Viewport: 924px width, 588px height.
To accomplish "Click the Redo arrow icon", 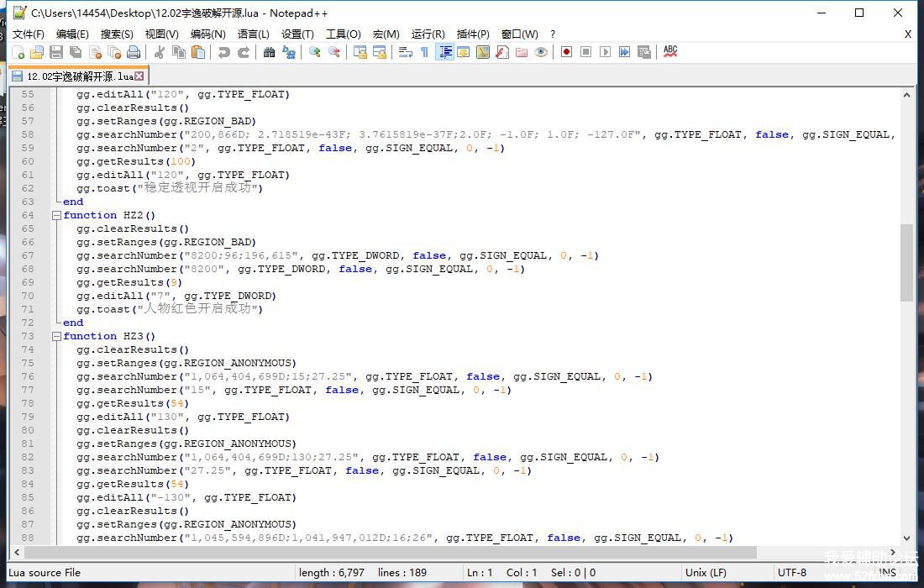I will coord(243,52).
